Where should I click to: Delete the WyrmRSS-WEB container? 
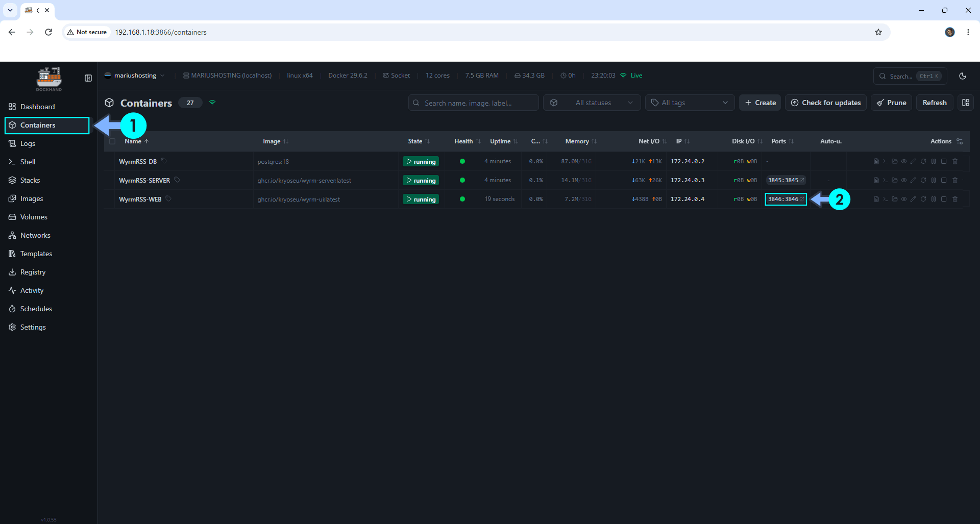pos(955,199)
